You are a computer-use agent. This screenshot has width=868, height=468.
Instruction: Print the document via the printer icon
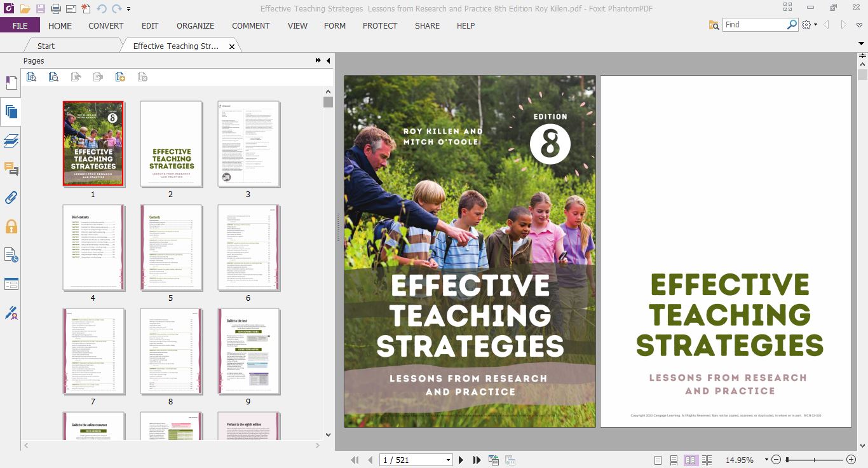pyautogui.click(x=55, y=9)
